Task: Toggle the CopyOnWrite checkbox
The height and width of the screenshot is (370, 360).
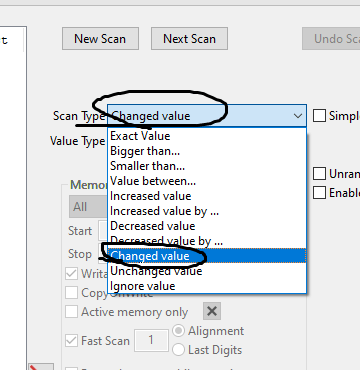Action: coord(71,293)
